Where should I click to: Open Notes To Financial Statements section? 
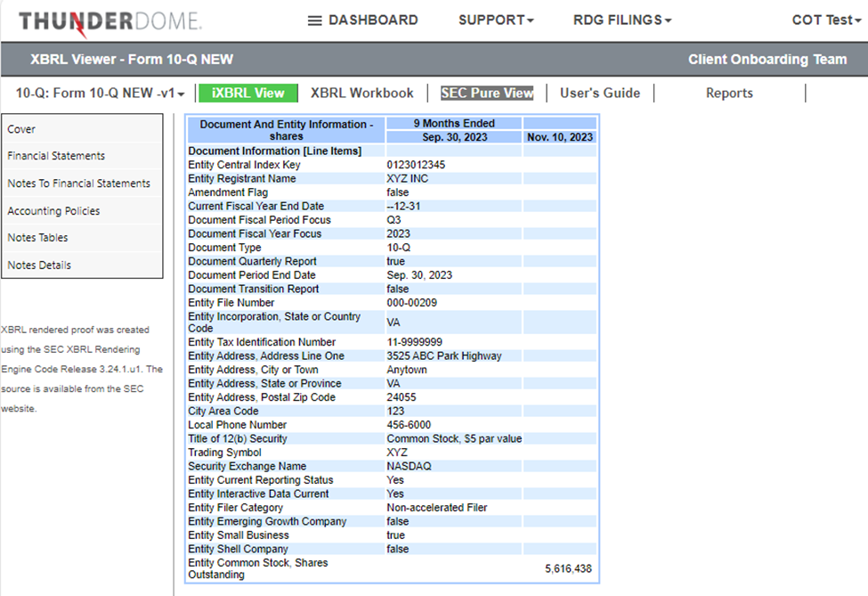tap(78, 184)
